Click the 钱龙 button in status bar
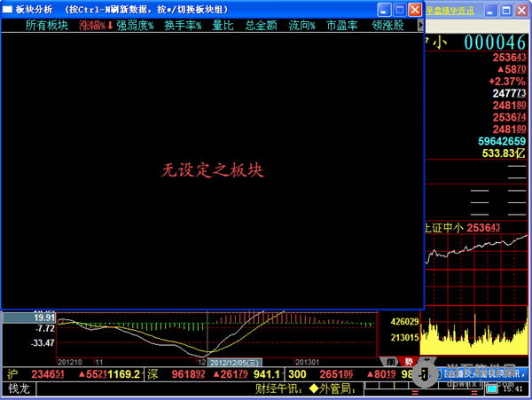The width and height of the screenshot is (532, 400). (x=19, y=388)
